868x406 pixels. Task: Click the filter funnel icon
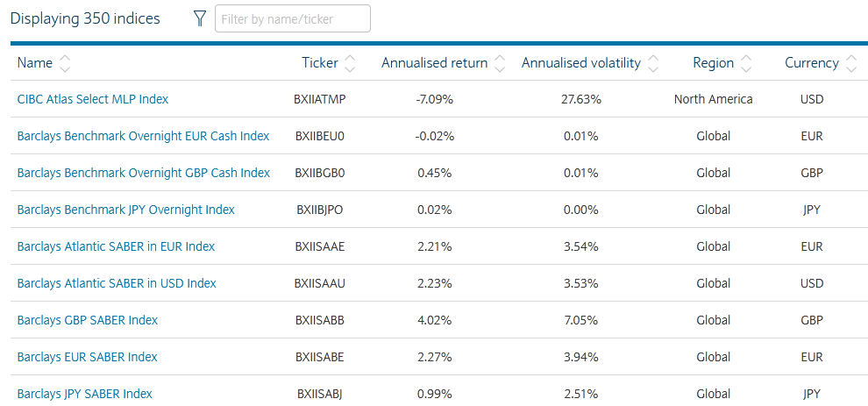coord(199,18)
